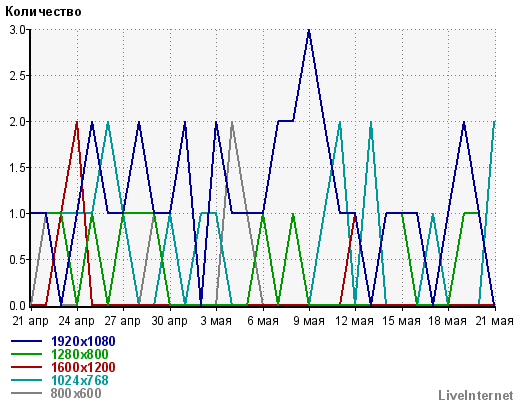The height and width of the screenshot is (405, 520).
Task: Click the 1920x1080 legend label
Action: click(x=83, y=341)
